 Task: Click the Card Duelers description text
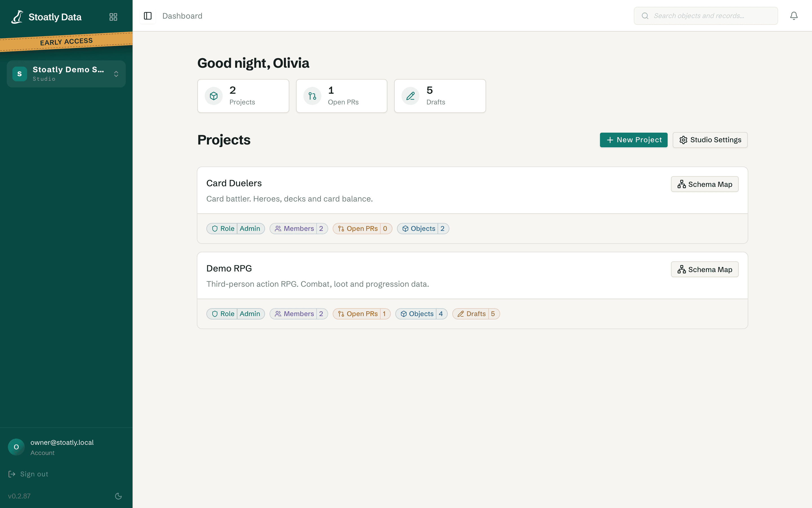[x=289, y=199]
